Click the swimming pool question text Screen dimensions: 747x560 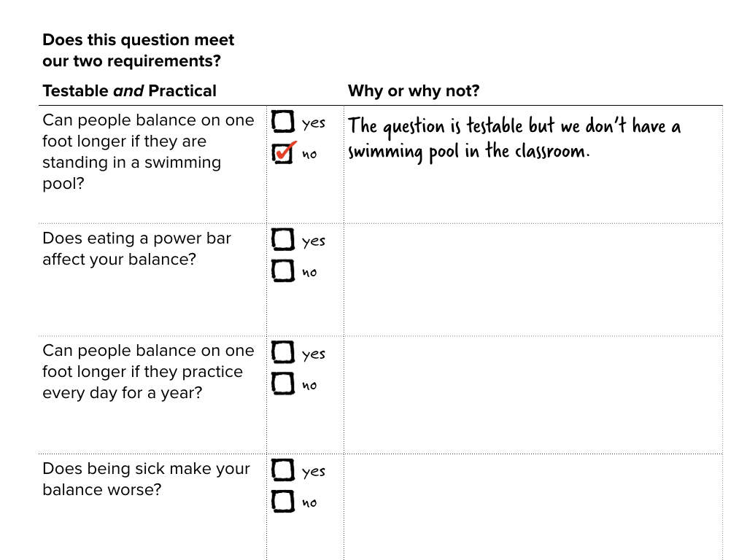[x=148, y=152]
